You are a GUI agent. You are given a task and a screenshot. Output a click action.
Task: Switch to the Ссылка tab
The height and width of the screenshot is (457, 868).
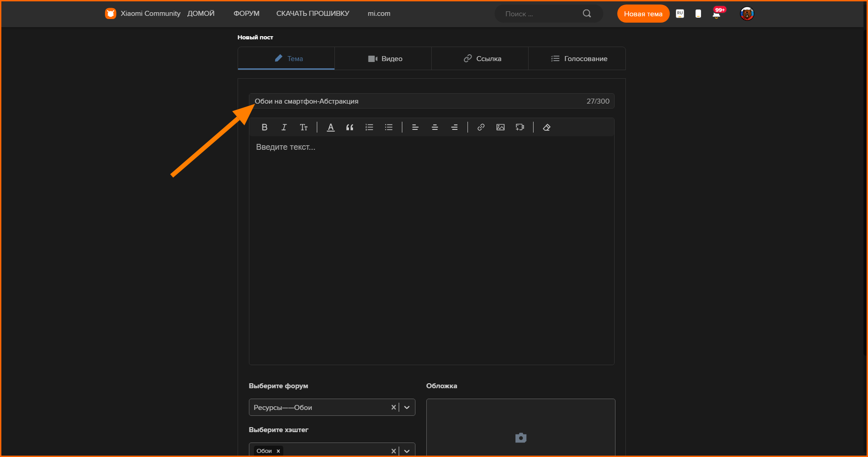point(480,58)
